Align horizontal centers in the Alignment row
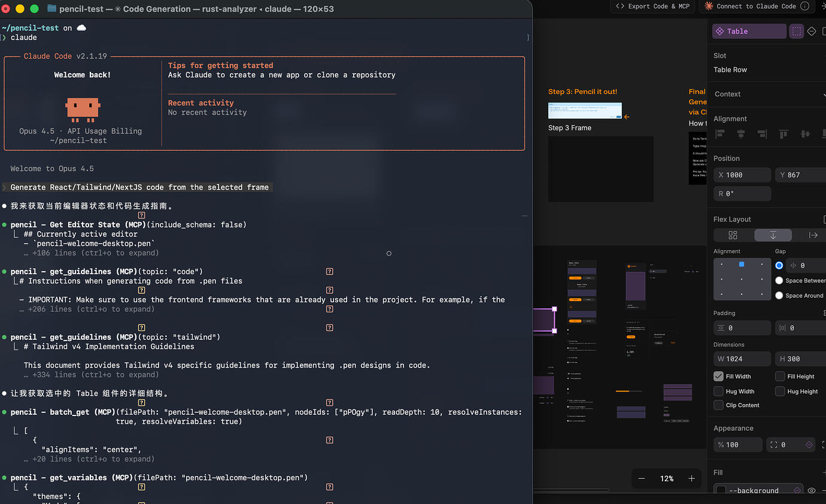 pos(741,134)
